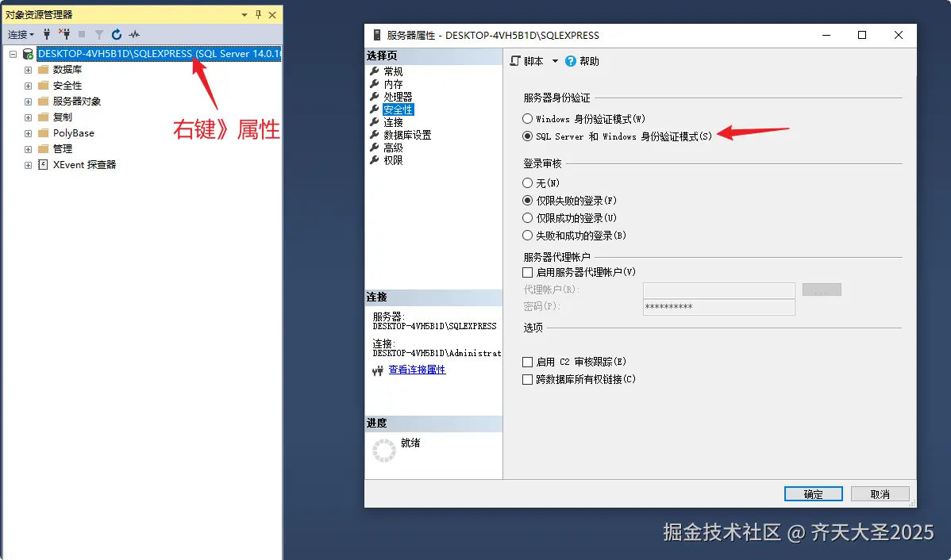This screenshot has width=951, height=560.
Task: Click the proxy account browse (...) button
Action: click(822, 290)
